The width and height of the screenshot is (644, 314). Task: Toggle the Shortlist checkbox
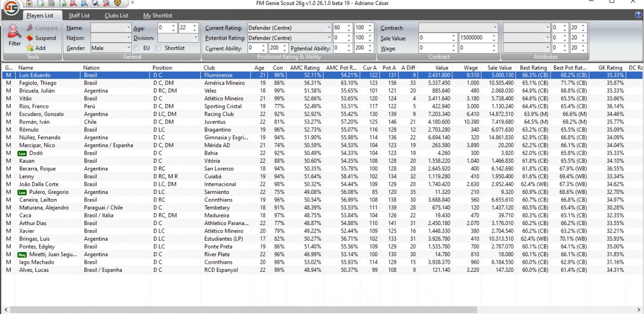(158, 48)
